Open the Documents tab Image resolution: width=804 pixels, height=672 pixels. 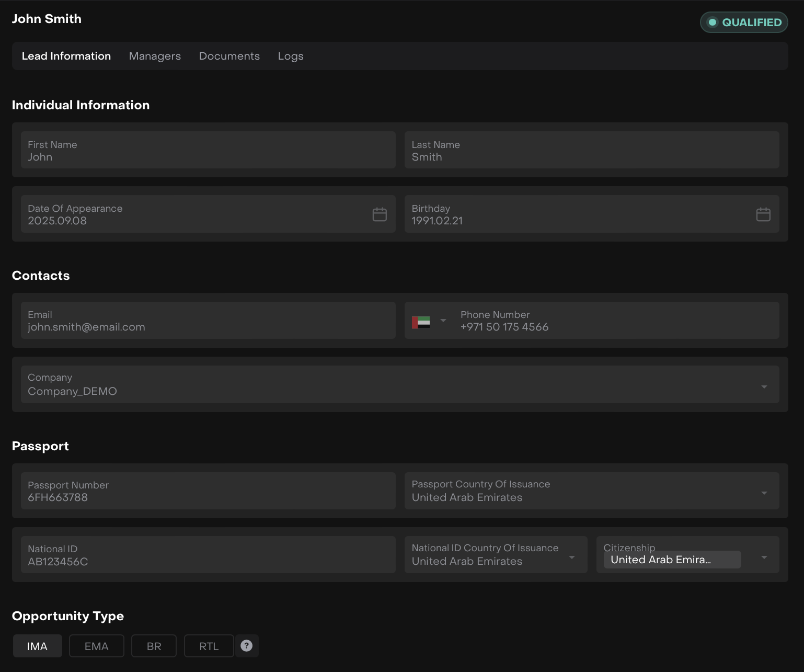pyautogui.click(x=229, y=56)
